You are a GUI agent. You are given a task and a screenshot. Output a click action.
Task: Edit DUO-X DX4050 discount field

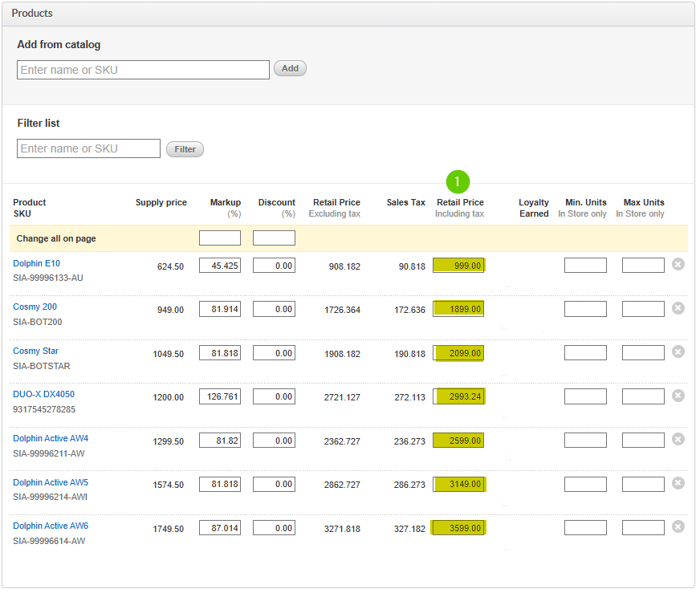pyautogui.click(x=274, y=396)
